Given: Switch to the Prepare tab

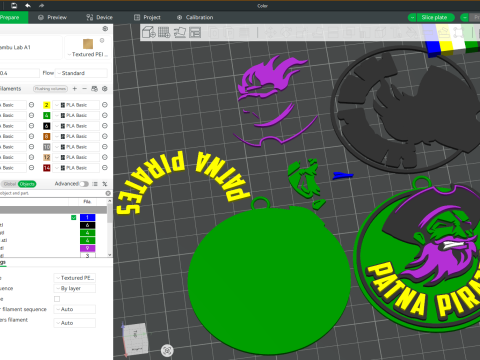Looking at the screenshot, I should (13, 17).
